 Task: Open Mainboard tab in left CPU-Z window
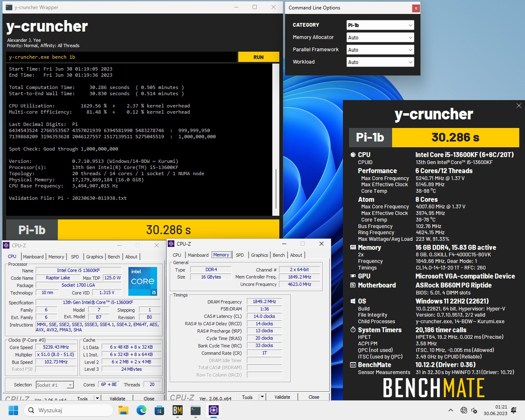(x=33, y=257)
